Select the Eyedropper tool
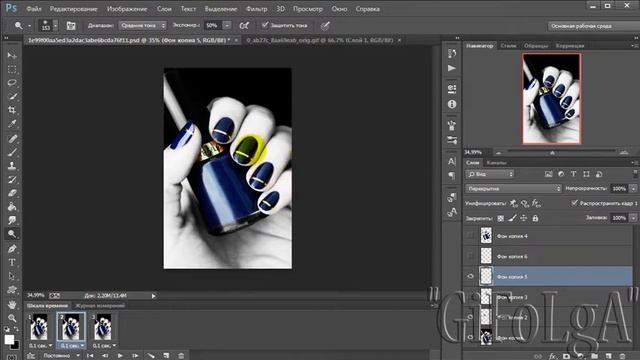 [12, 124]
